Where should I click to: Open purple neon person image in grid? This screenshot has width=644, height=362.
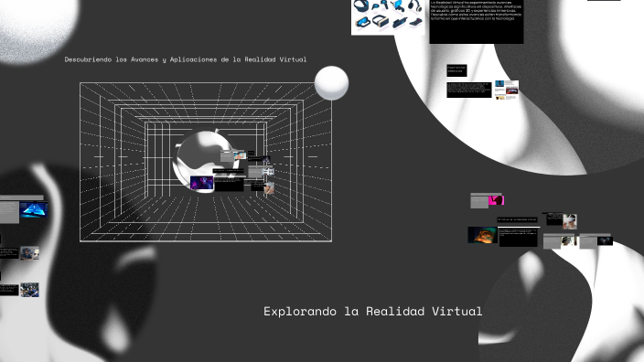tap(201, 183)
